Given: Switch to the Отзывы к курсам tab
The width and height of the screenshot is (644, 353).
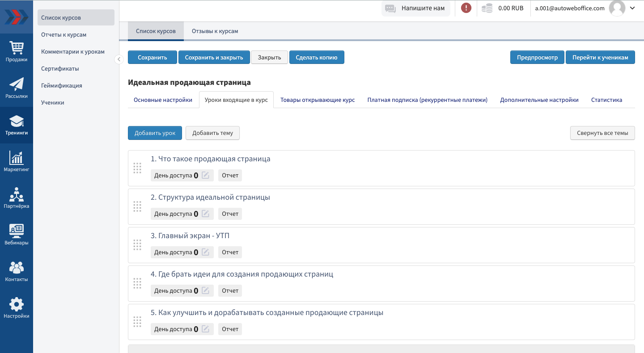Looking at the screenshot, I should point(215,31).
